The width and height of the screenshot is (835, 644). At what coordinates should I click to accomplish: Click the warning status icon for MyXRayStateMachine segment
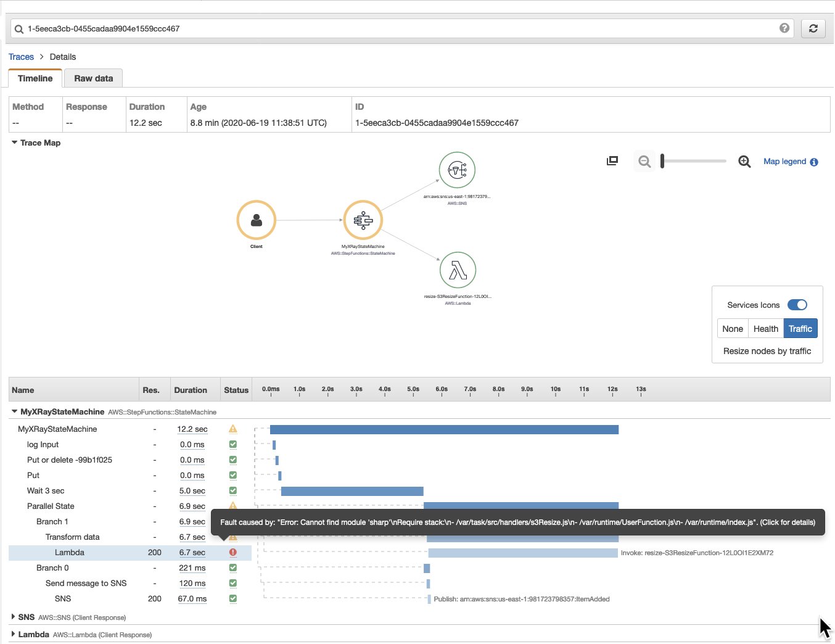point(233,429)
